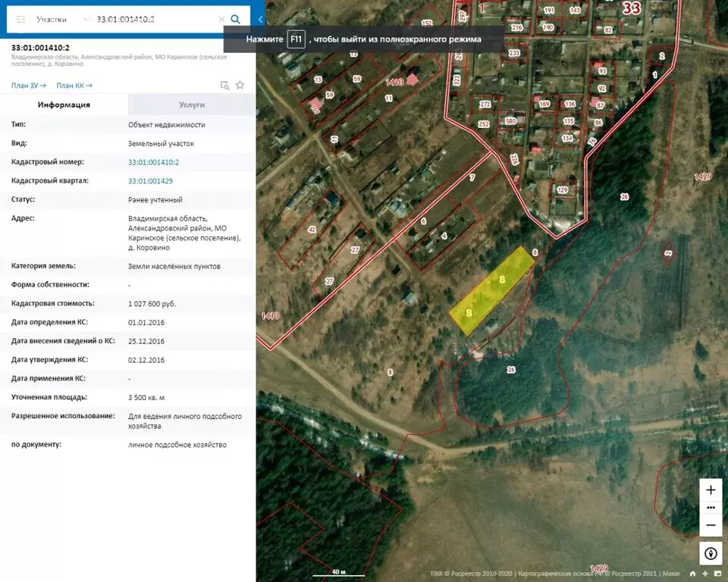Click the home icon in map footer
This screenshot has width=728, height=582.
[x=692, y=574]
